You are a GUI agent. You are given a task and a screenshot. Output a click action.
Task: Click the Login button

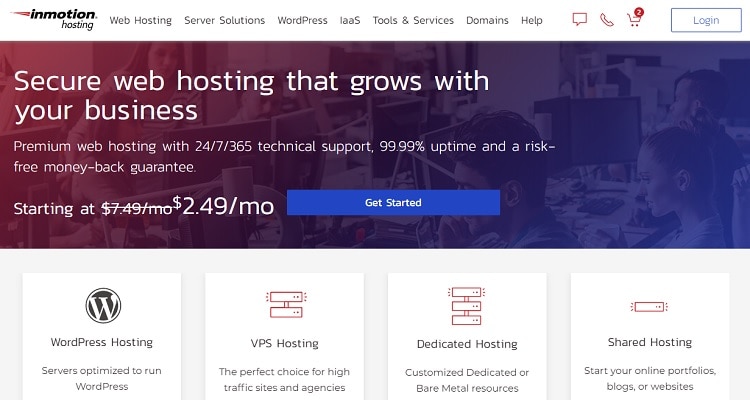pos(706,20)
